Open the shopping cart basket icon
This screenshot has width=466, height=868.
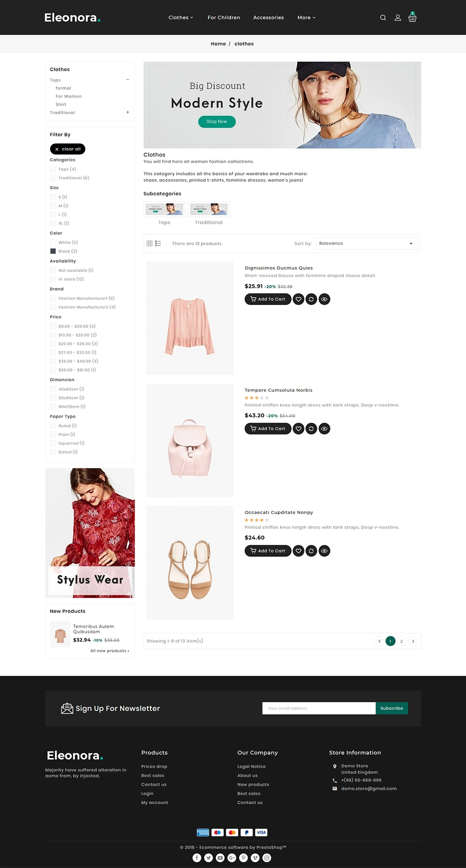coord(412,17)
